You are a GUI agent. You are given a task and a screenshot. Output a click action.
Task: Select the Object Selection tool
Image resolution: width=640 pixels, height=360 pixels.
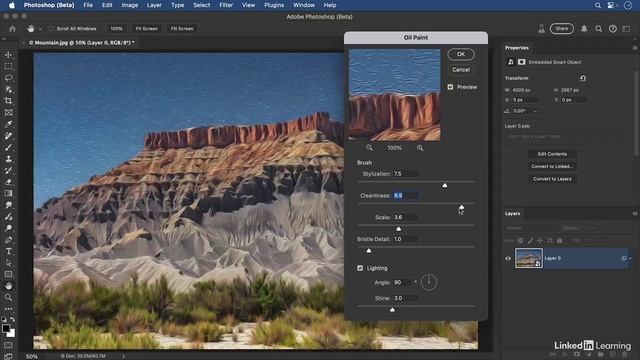pos(9,89)
